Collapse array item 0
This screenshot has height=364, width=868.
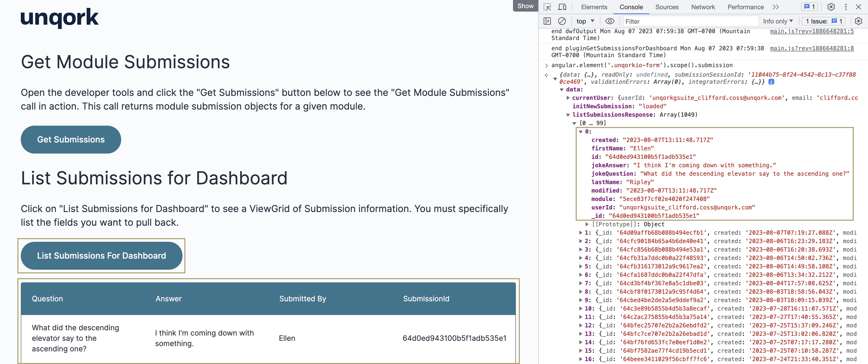581,132
